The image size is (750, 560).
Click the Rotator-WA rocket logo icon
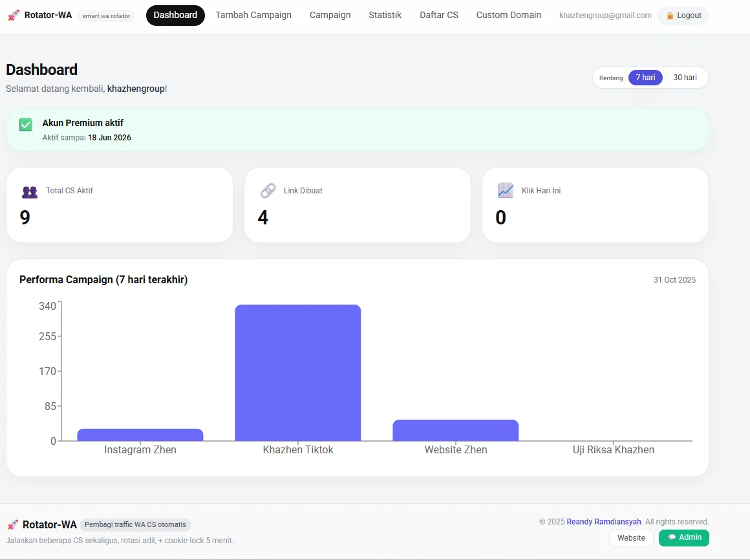click(x=12, y=15)
